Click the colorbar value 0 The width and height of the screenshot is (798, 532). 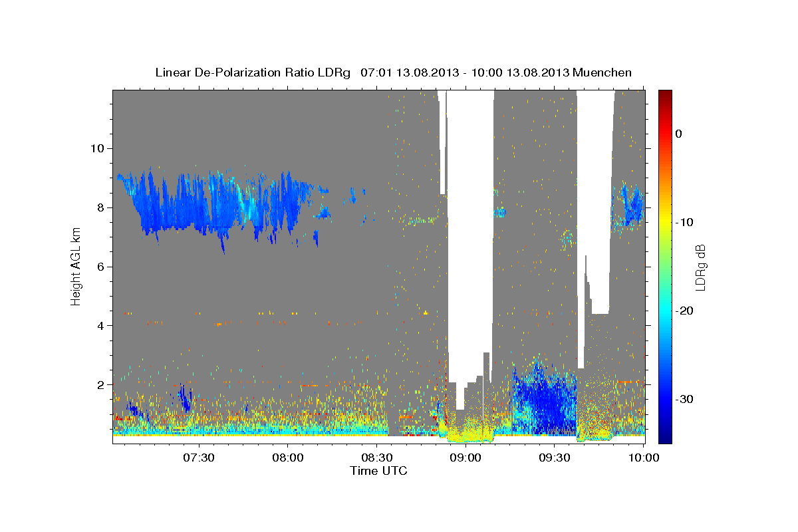click(678, 134)
